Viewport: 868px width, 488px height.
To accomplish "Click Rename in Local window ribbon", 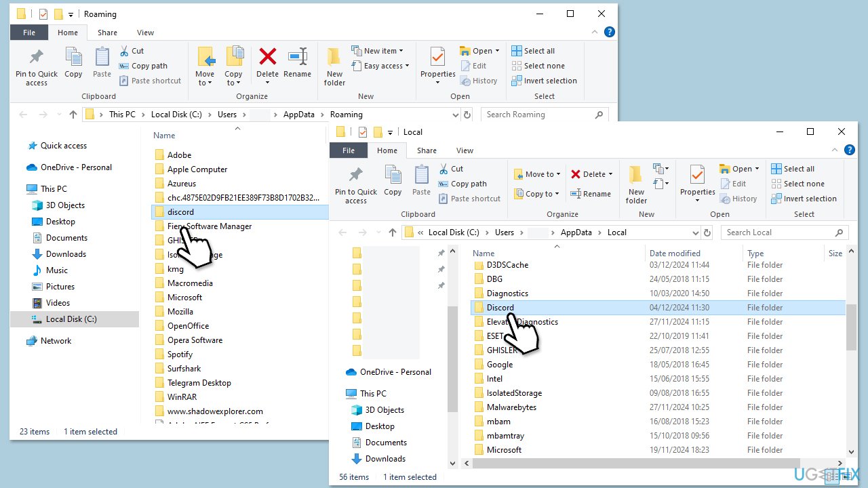I will pyautogui.click(x=591, y=194).
